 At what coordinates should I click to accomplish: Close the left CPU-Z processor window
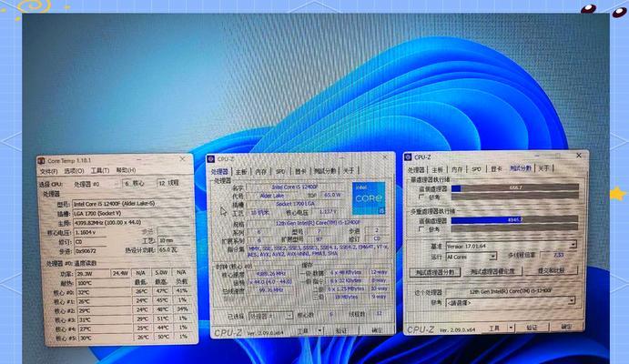point(385,157)
